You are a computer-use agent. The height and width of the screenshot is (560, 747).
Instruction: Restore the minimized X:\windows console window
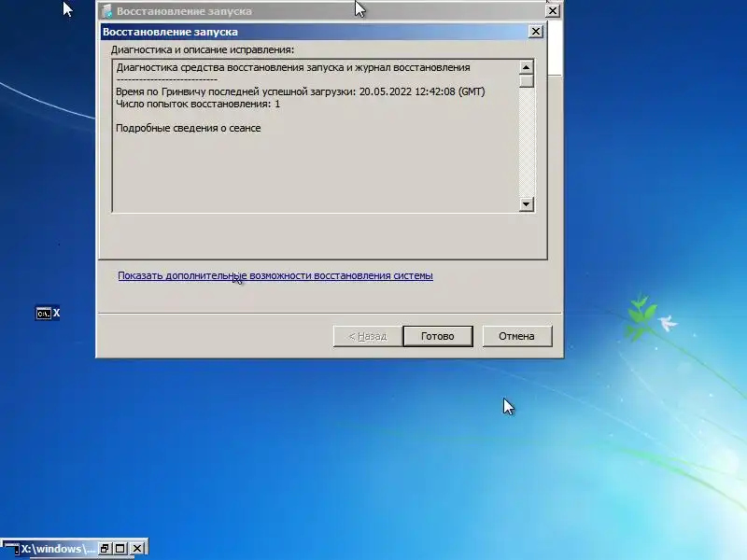[x=105, y=549]
